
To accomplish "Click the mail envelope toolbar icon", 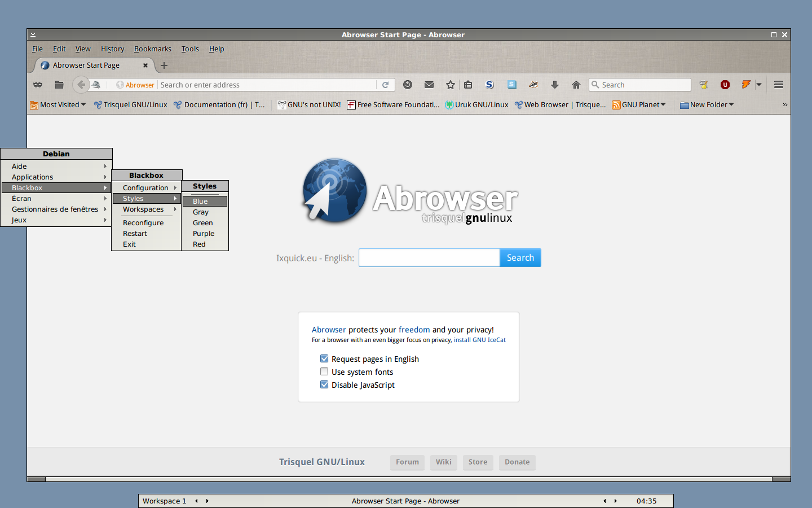I will [x=429, y=85].
